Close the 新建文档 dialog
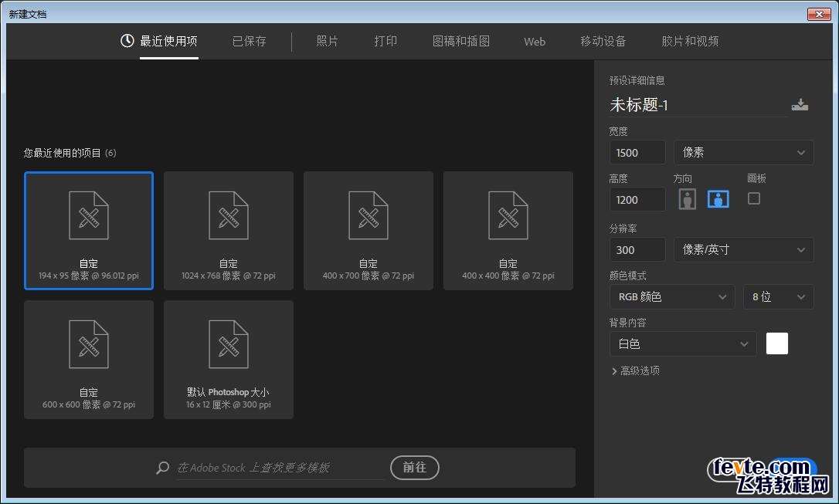Viewport: 839px width, 504px height. coord(819,14)
